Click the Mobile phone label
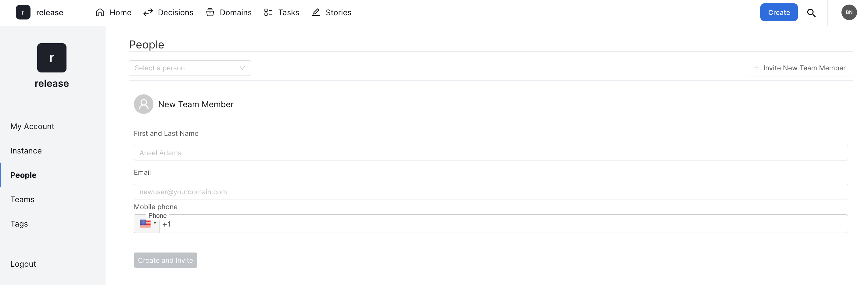 156,207
